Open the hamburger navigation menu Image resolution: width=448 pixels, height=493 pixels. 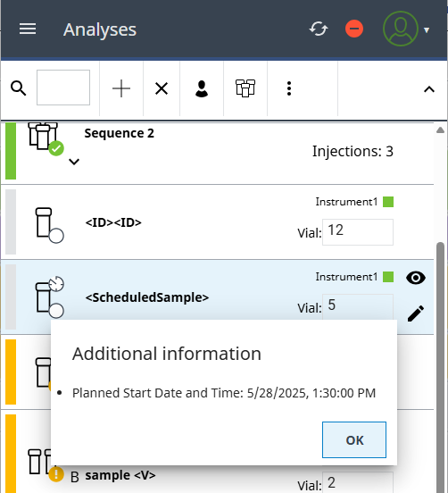pos(28,29)
